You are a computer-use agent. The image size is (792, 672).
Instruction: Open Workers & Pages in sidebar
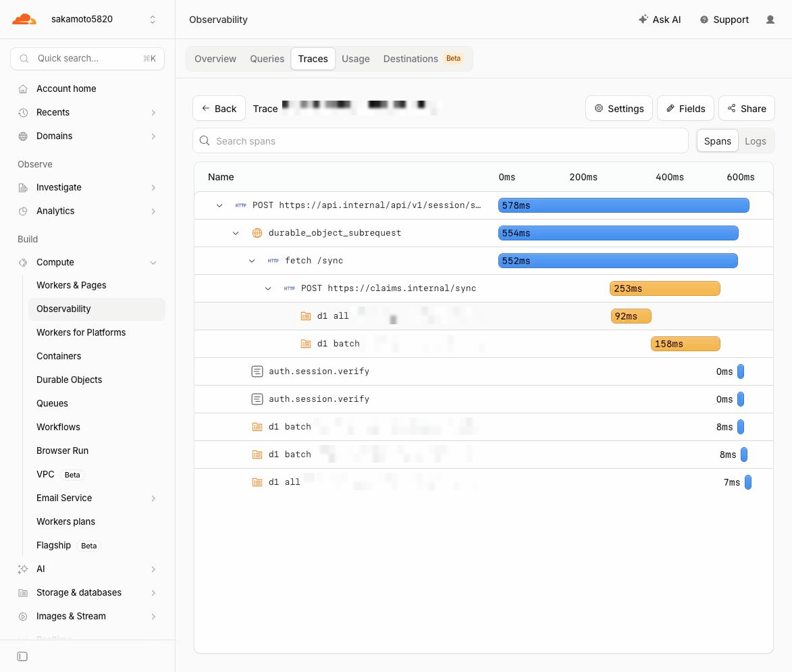pos(71,286)
